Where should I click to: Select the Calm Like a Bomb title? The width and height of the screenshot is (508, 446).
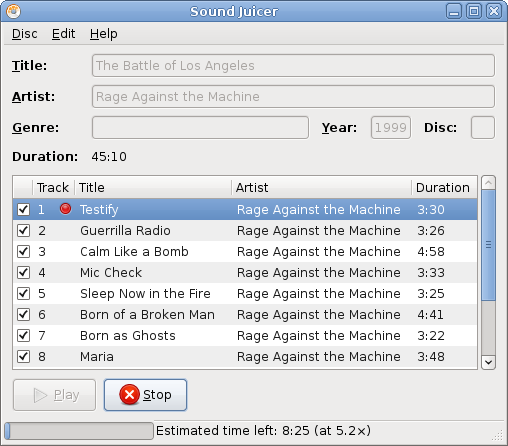tap(134, 252)
